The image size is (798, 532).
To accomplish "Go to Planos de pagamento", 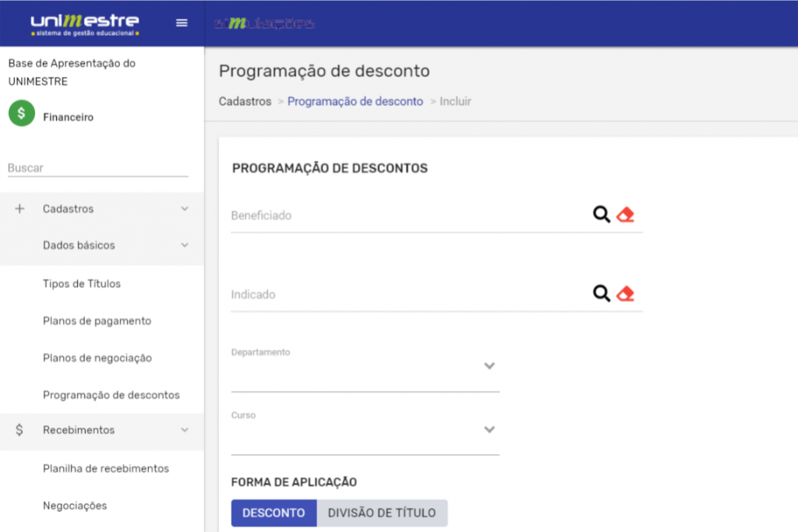I will (97, 321).
